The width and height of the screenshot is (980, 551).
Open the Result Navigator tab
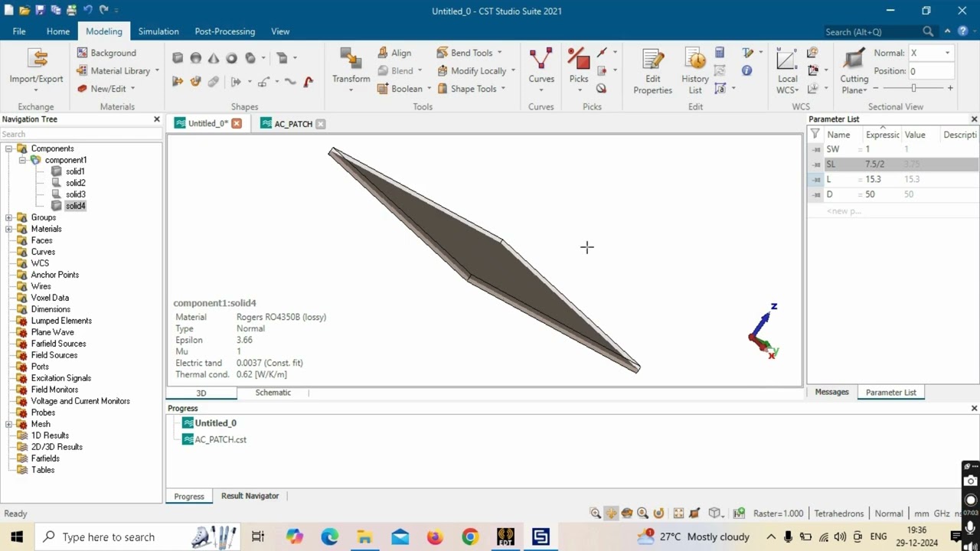pyautogui.click(x=250, y=496)
